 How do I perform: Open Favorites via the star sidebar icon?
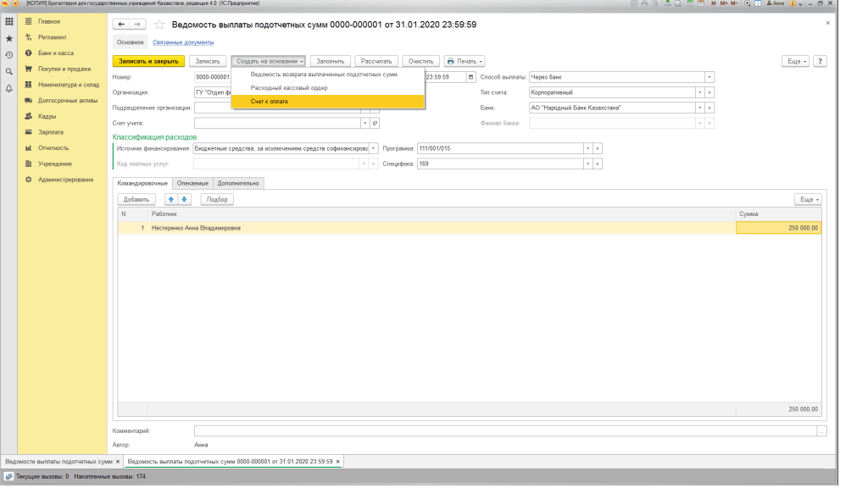[8, 38]
